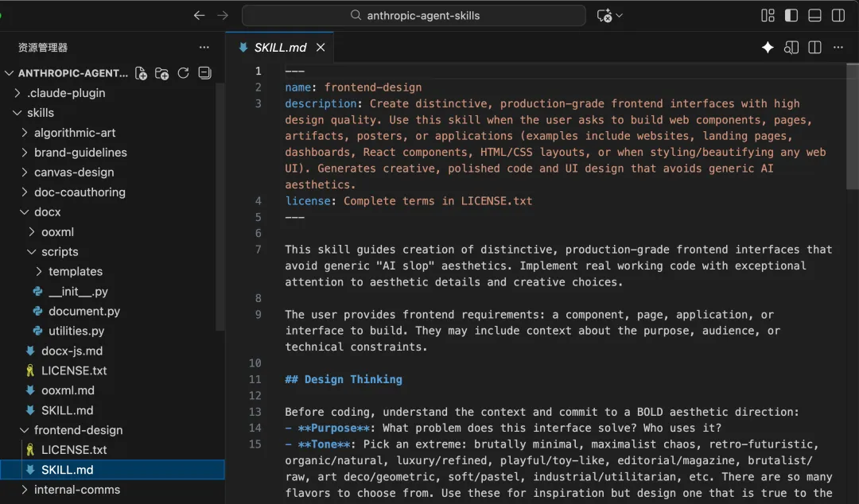Expand the algorithmic-art folder
The height and width of the screenshot is (504, 859).
click(75, 133)
